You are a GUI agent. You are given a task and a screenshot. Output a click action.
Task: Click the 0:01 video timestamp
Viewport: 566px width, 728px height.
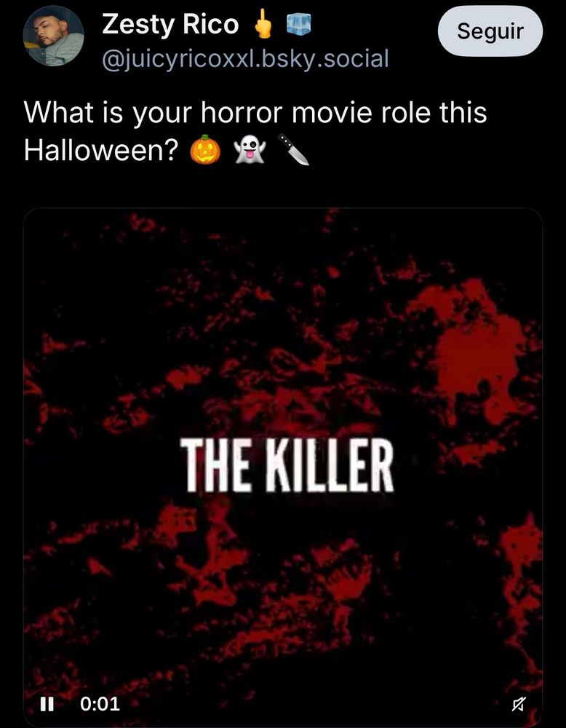point(100,704)
